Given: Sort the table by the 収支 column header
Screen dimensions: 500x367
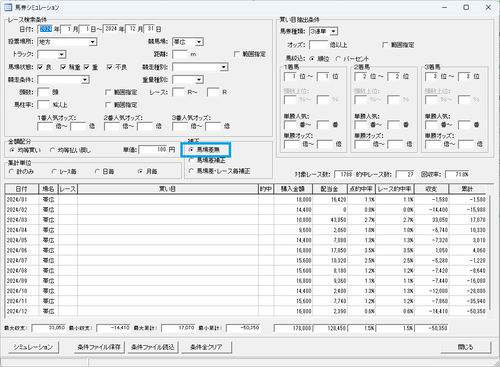Looking at the screenshot, I should (x=431, y=189).
